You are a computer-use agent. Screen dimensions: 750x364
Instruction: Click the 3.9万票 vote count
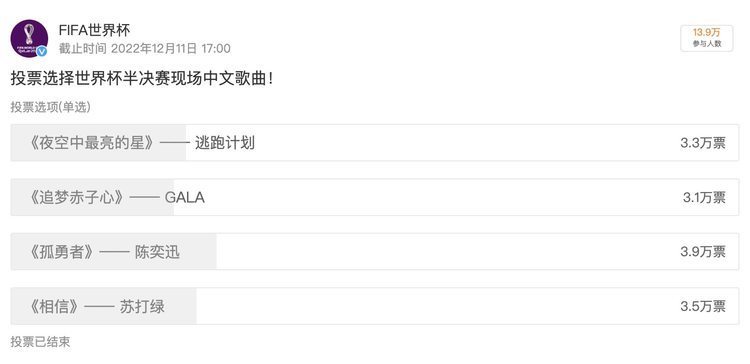point(703,252)
